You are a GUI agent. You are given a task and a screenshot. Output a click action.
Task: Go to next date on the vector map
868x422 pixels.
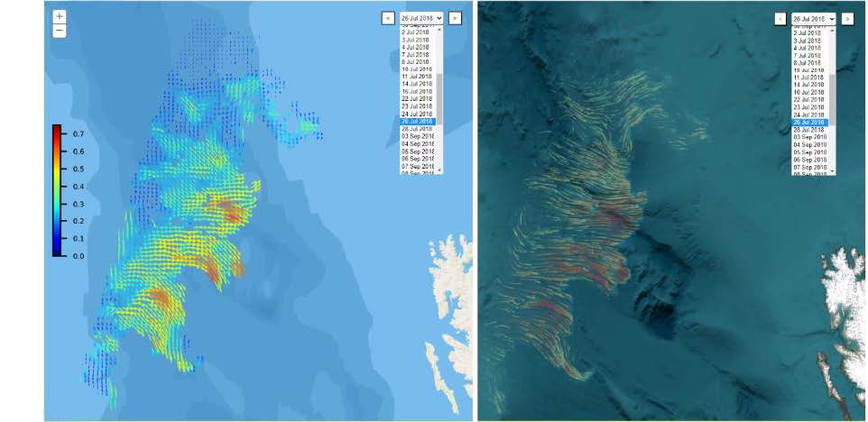click(456, 17)
